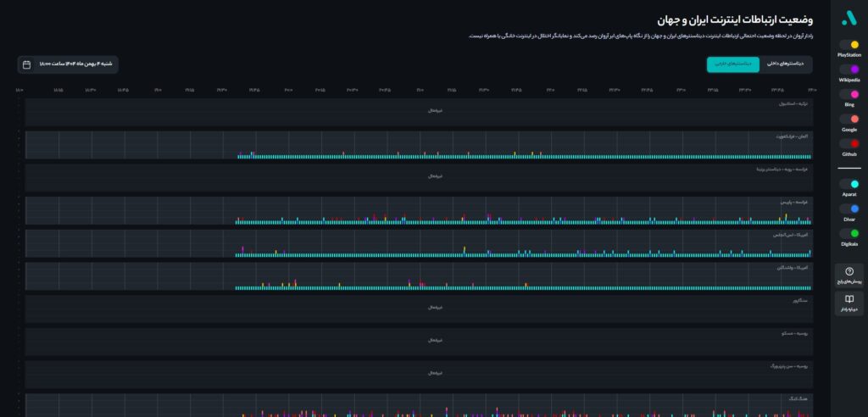This screenshot has height=417, width=868.
Task: Select the foreign datacenters tab (دیتاسنترهای خارجی)
Action: click(733, 64)
